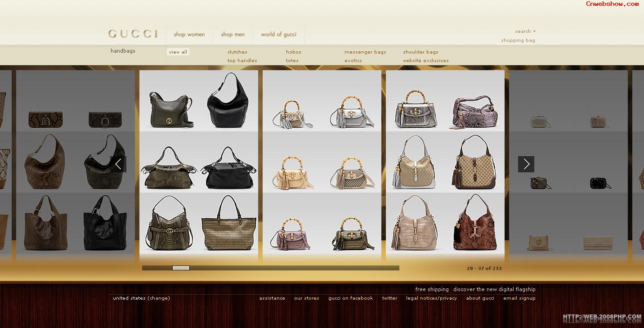This screenshot has height=328, width=644.
Task: Open the dimmed black leather tote bag
Action: point(105,223)
